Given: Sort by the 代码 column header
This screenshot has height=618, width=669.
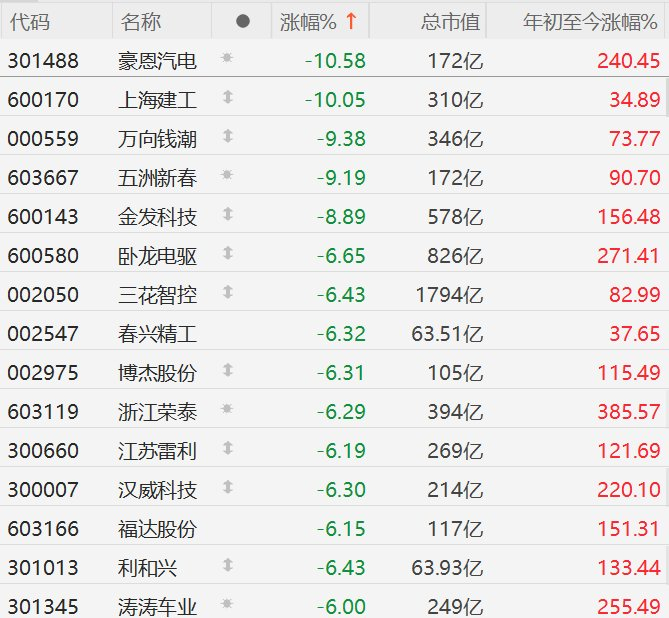Looking at the screenshot, I should [x=30, y=22].
